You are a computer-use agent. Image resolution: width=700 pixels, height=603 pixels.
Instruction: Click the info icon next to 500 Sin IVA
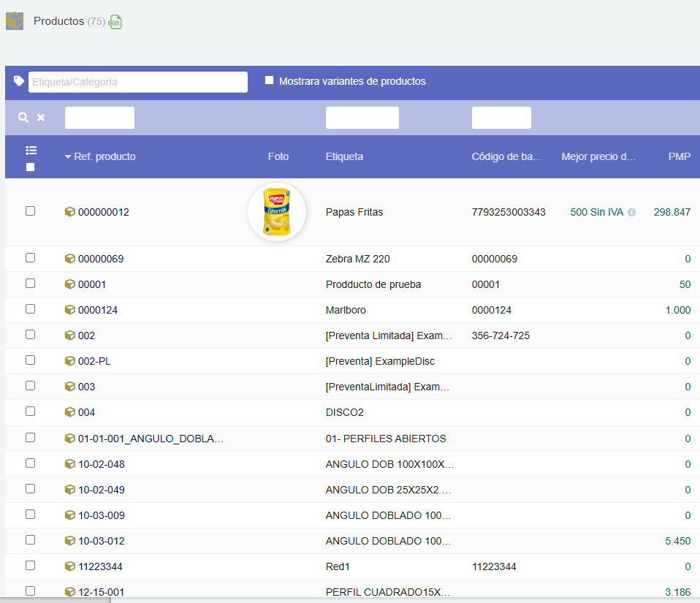point(631,213)
